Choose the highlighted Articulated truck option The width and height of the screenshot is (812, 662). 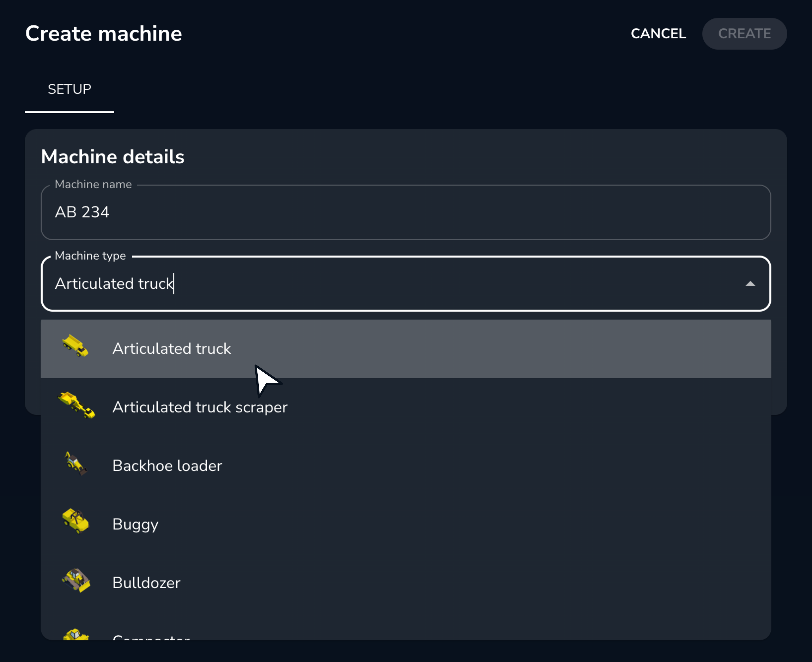(x=171, y=348)
